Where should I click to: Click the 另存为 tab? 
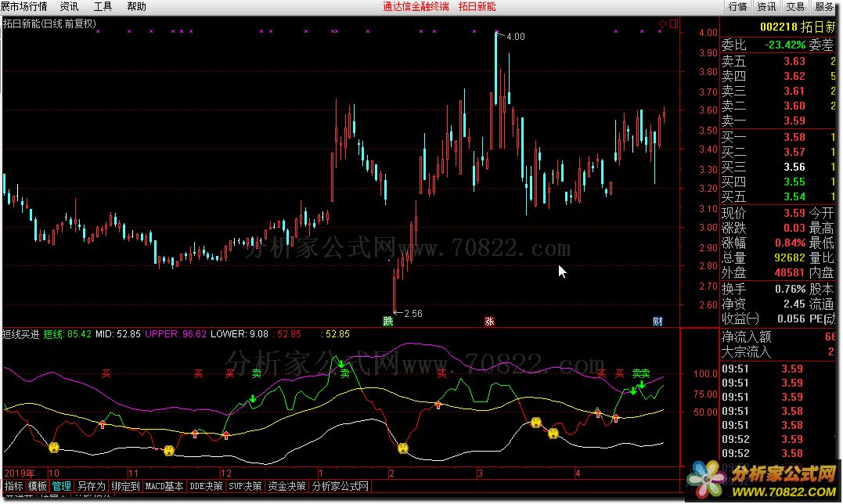tap(91, 486)
